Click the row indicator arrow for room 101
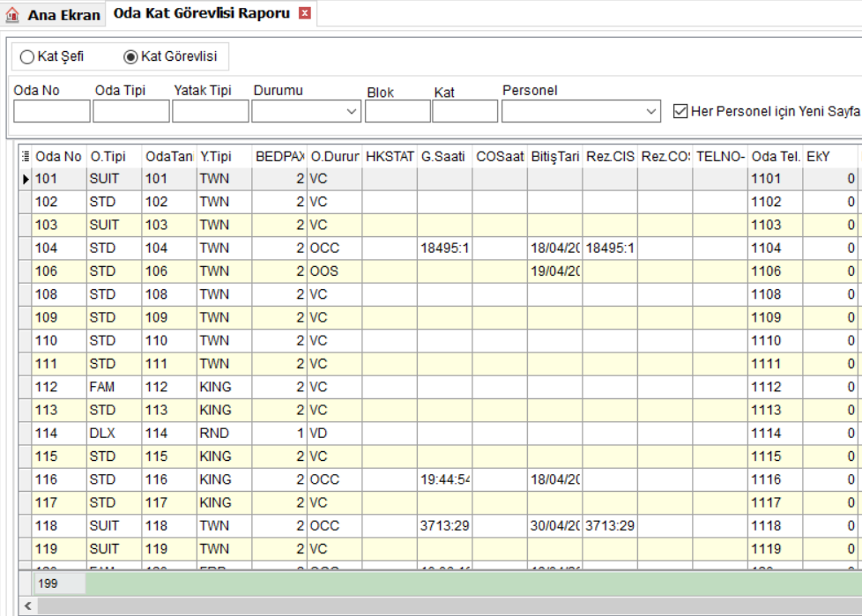The image size is (862, 616). (26, 179)
